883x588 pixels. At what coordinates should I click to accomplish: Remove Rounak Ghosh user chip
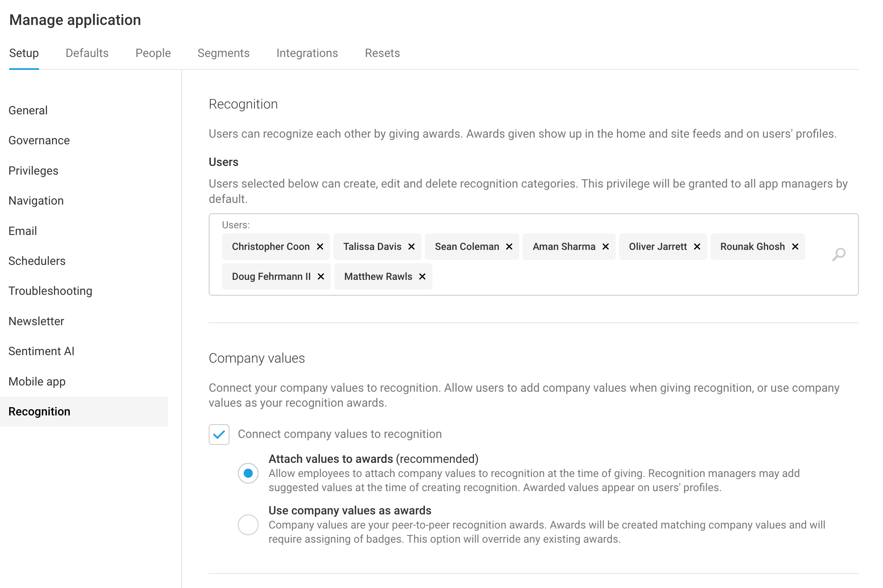tap(795, 247)
